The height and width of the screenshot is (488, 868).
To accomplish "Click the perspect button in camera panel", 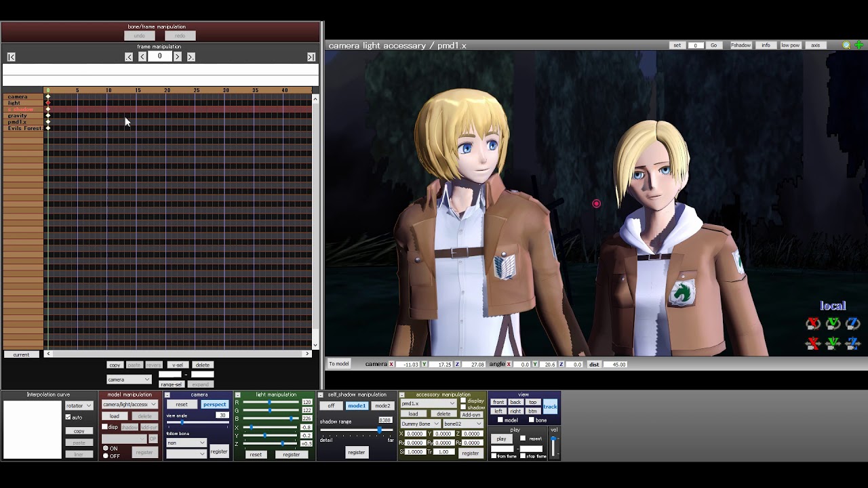I will click(214, 405).
